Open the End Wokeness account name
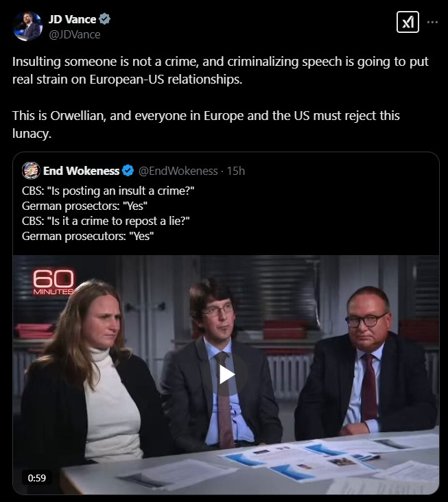This screenshot has height=502, width=448. tap(82, 171)
